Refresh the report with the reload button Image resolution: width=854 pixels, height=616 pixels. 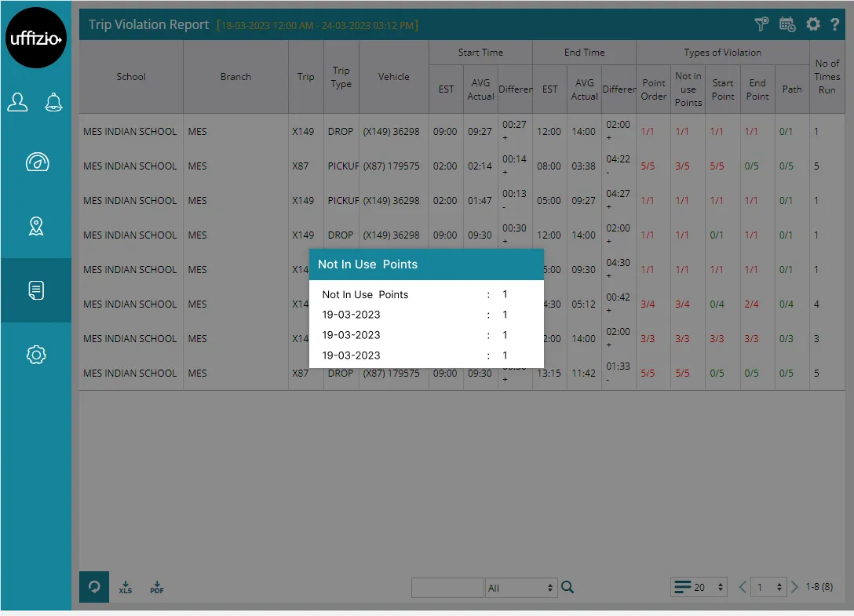click(94, 587)
